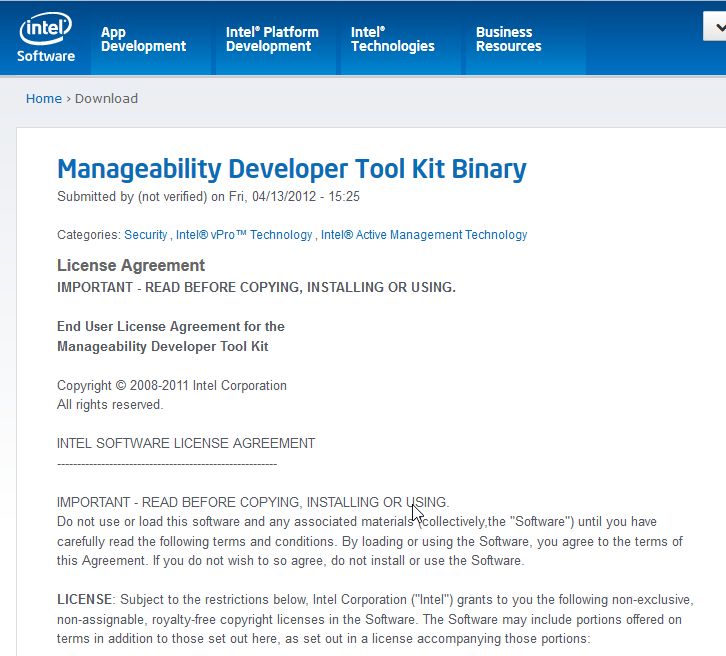This screenshot has height=656, width=726.
Task: Click 'End User License Agreement for the' heading
Action: coord(171,326)
